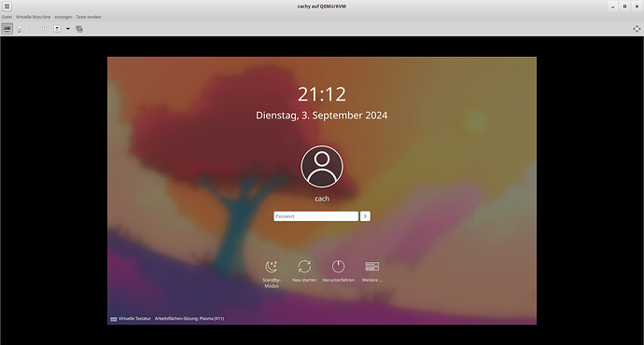Image resolution: width=644 pixels, height=345 pixels.
Task: Click the Standby-Modus icon
Action: pos(272,267)
